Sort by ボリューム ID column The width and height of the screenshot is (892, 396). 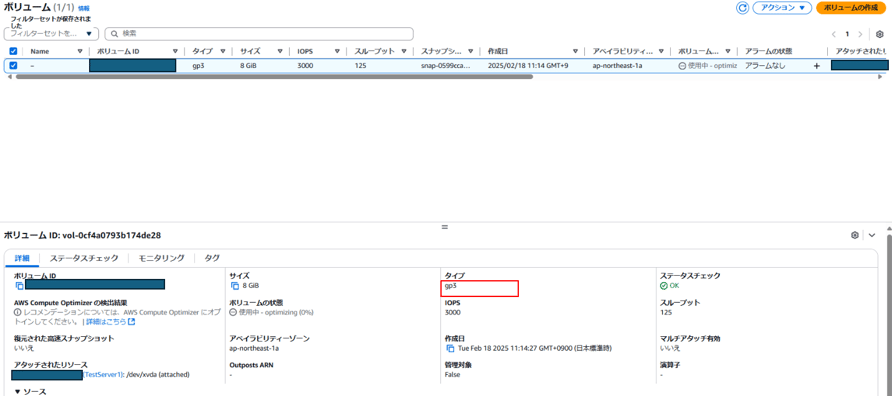click(174, 51)
